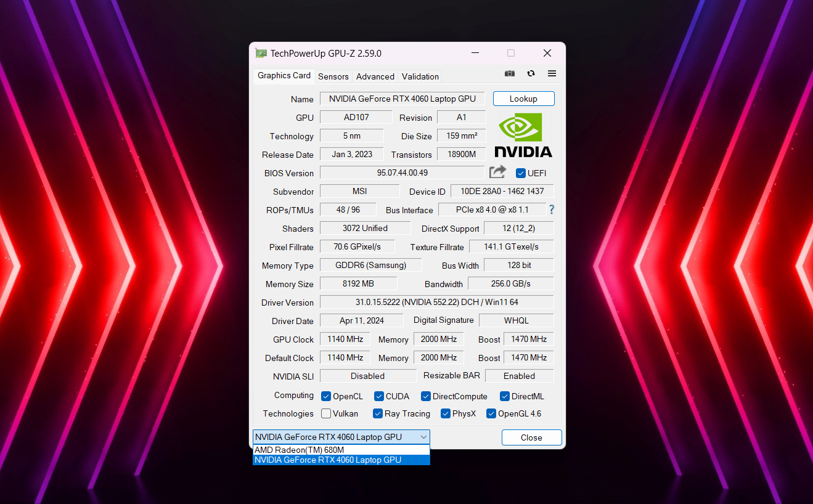Click the Digital Signature value WHQL
The image size is (813, 504).
[517, 320]
